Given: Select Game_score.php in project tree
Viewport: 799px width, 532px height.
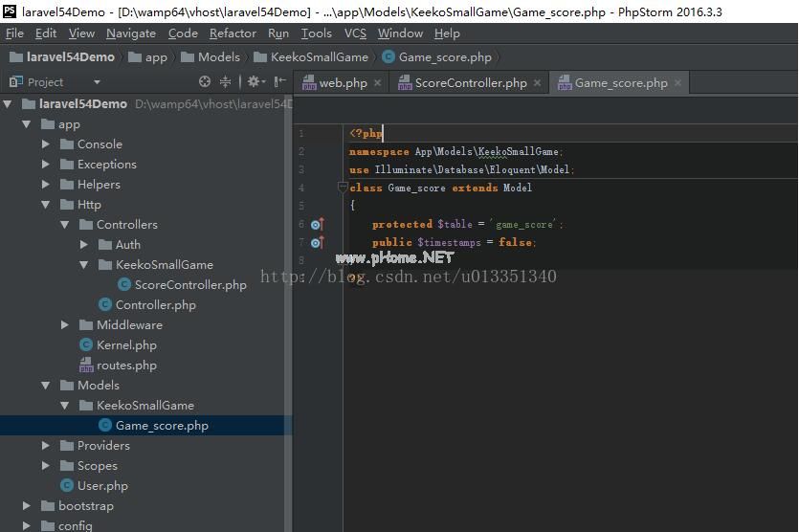Looking at the screenshot, I should [162, 426].
